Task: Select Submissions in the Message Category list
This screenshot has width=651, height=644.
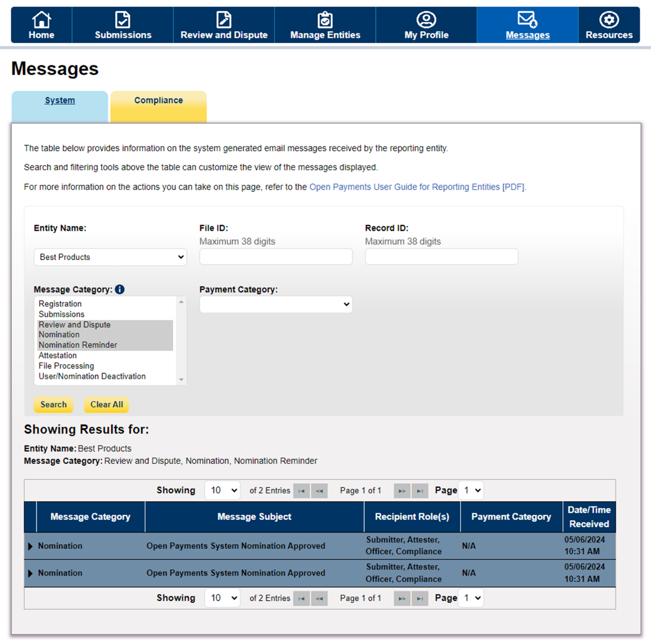Action: 105,314
